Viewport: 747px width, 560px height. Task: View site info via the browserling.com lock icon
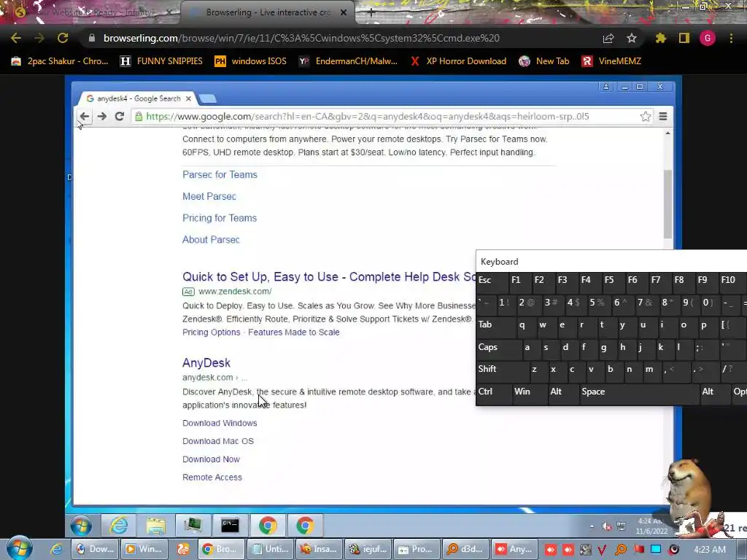92,38
